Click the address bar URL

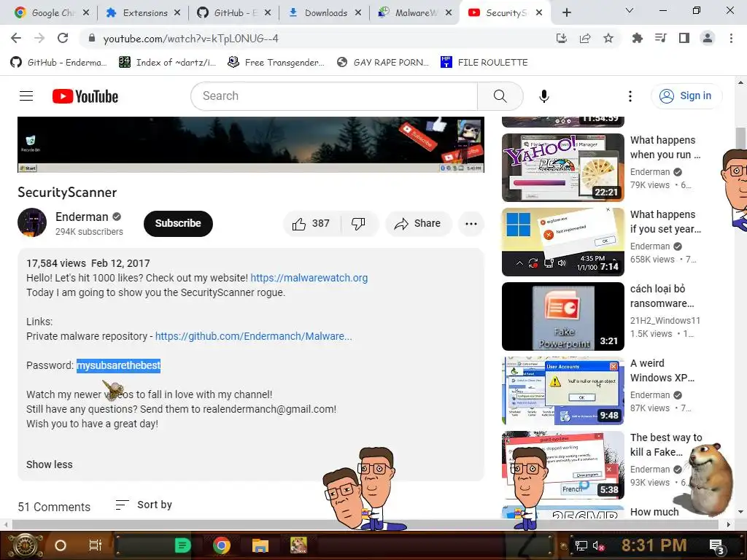coord(191,39)
